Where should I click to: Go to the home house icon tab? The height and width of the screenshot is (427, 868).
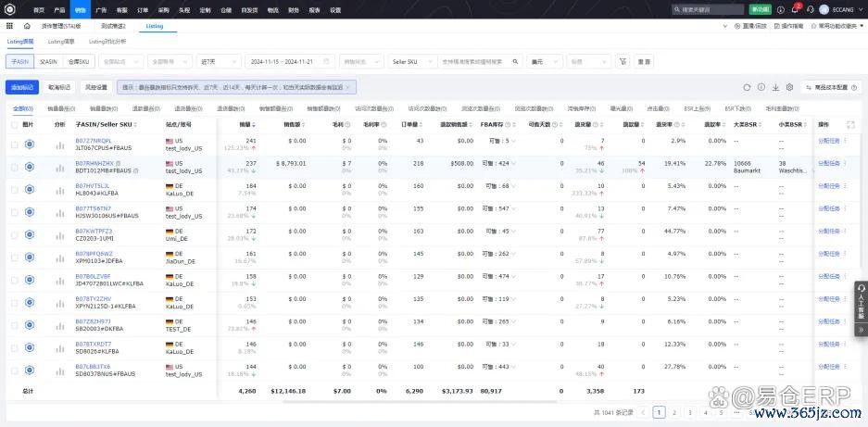[27, 26]
